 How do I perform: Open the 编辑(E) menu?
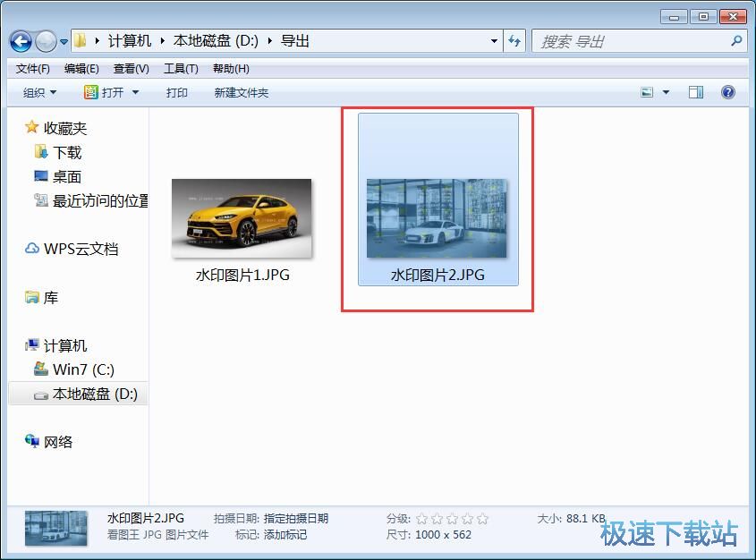[81, 69]
